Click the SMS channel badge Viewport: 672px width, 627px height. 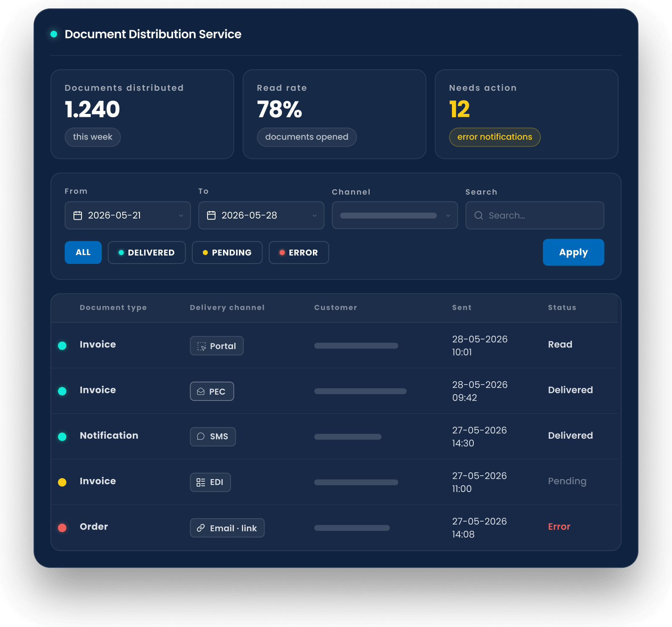click(x=213, y=437)
